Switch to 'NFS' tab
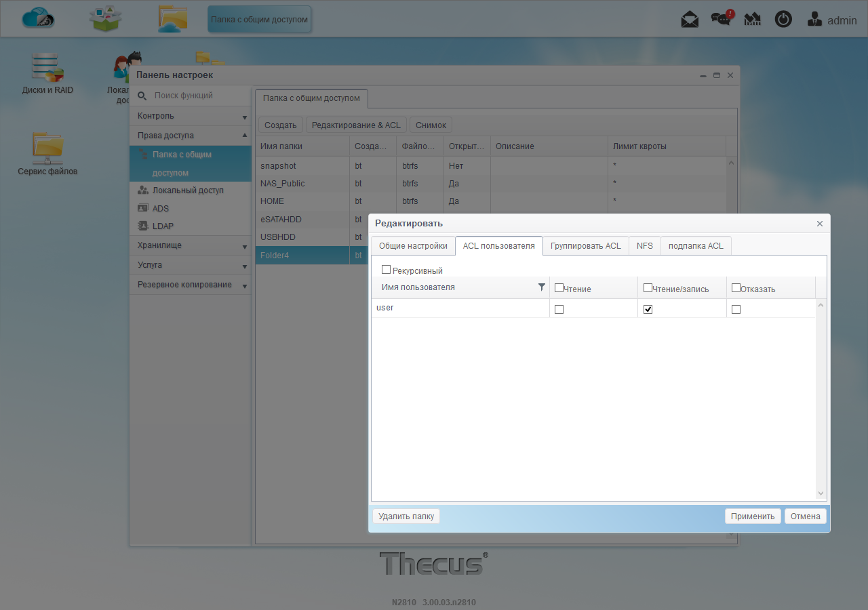This screenshot has width=868, height=610. tap(645, 246)
